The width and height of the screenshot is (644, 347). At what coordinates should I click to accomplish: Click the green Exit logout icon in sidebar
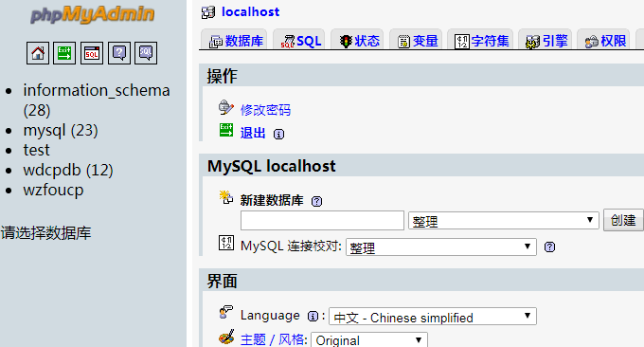pyautogui.click(x=64, y=53)
